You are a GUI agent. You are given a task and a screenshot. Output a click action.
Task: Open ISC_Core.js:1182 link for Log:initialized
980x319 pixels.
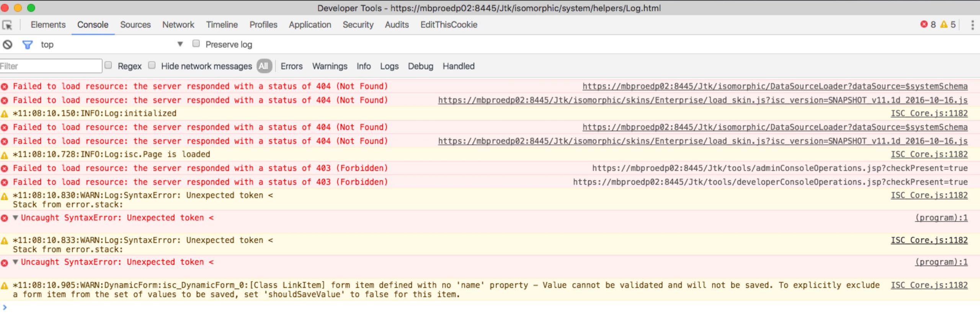pos(929,114)
